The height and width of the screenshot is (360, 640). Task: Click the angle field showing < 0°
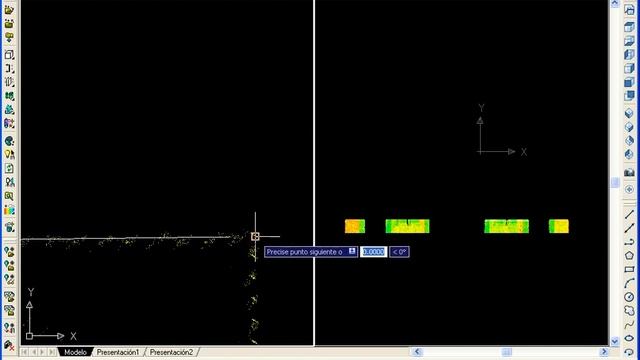click(399, 252)
